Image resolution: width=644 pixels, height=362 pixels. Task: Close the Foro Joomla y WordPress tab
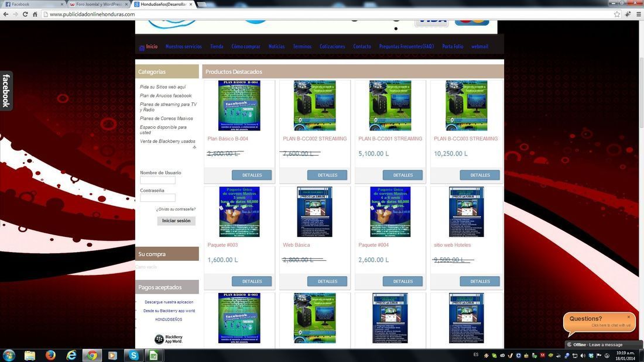point(126,4)
